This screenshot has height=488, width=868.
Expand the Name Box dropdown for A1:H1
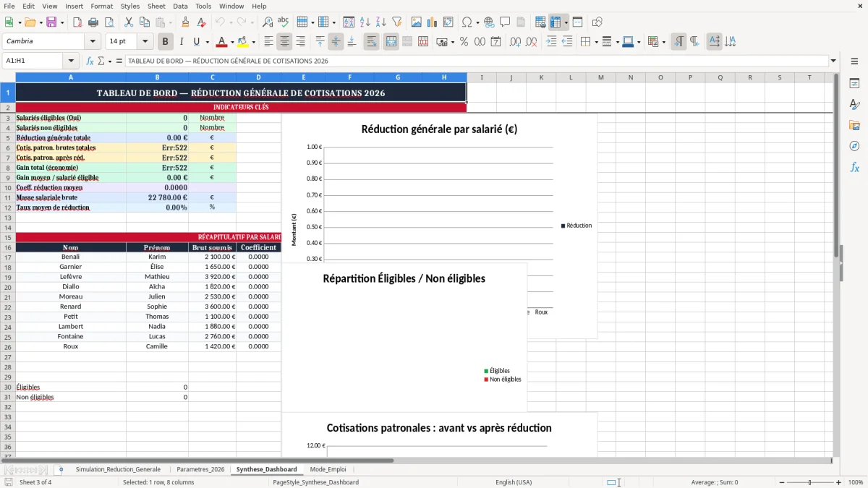coord(70,61)
